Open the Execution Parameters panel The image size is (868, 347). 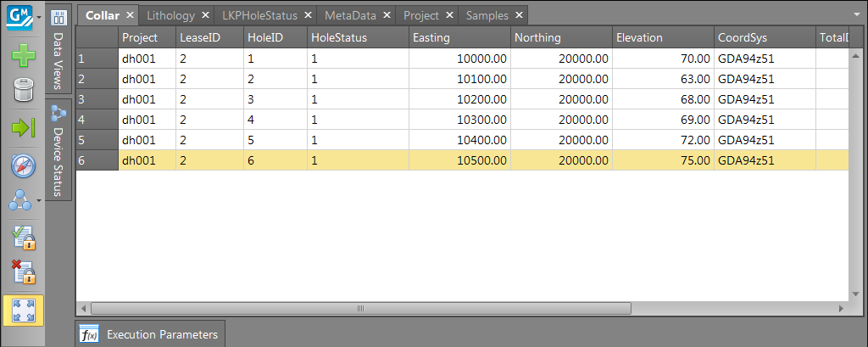click(x=150, y=334)
